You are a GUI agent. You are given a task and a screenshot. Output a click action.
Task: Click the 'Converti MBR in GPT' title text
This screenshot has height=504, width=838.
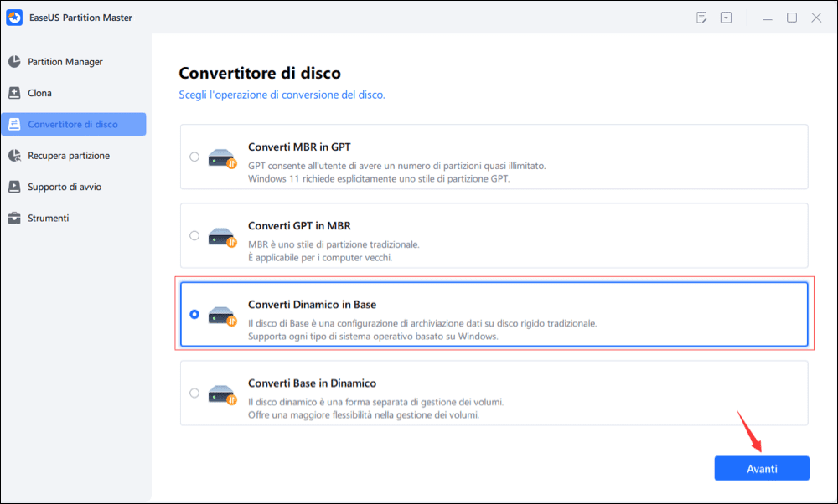pyautogui.click(x=299, y=147)
